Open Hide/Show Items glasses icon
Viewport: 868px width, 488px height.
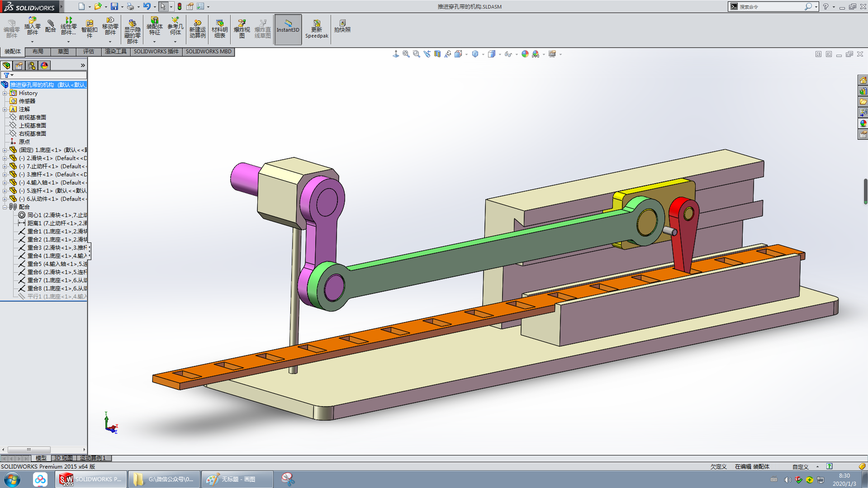508,54
